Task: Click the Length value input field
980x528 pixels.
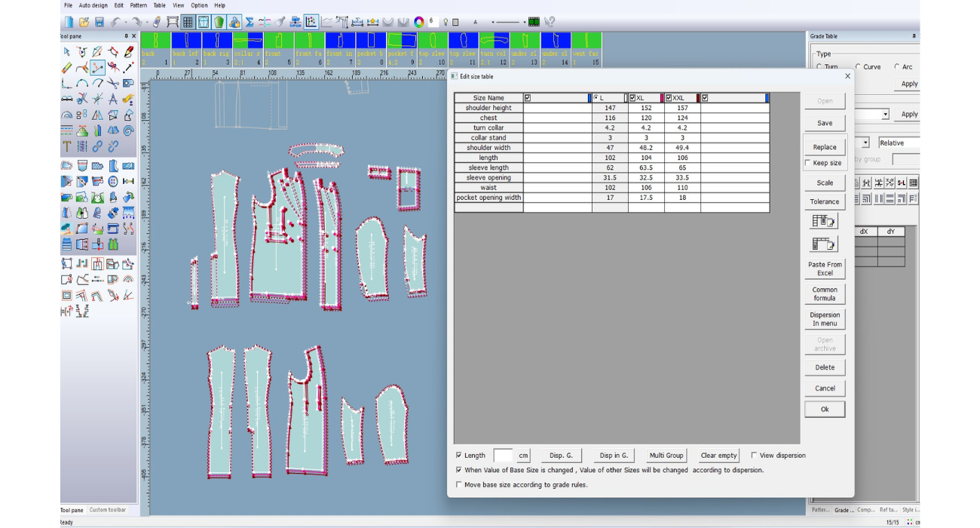Action: coord(503,456)
